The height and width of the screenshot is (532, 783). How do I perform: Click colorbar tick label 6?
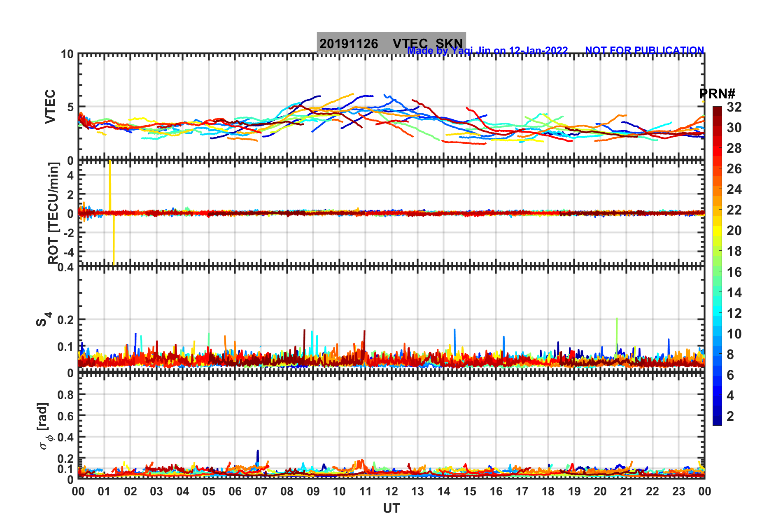(730, 375)
